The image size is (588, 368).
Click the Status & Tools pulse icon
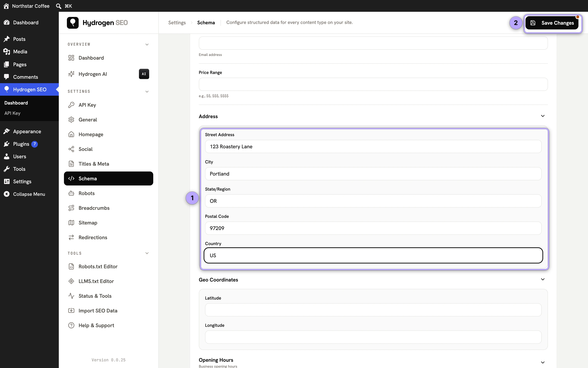tap(71, 296)
